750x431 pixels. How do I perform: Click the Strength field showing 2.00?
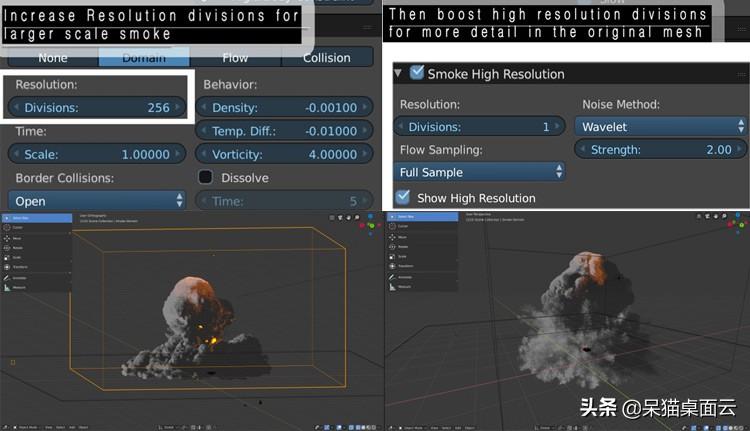click(x=661, y=149)
